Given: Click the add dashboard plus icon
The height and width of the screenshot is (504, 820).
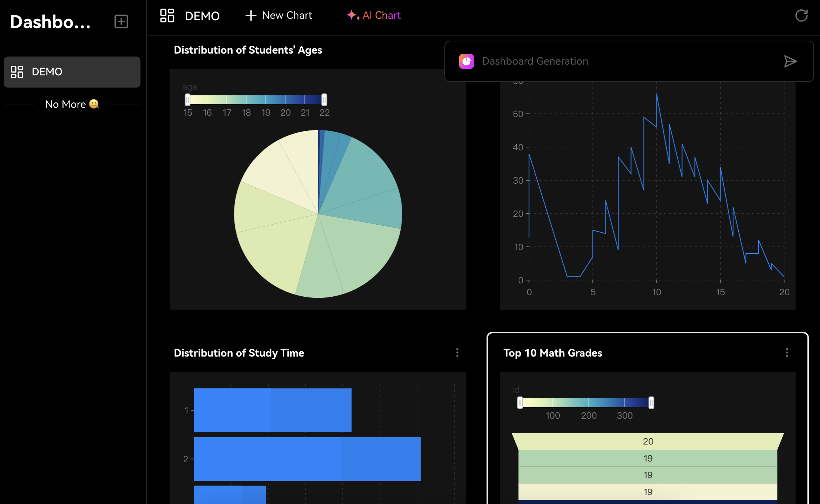Looking at the screenshot, I should point(121,21).
